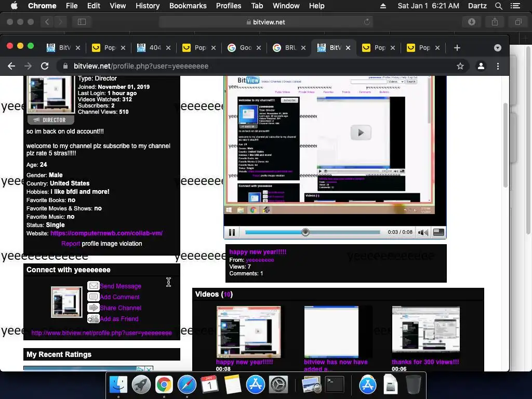Click the Send Message envelope icon
The image size is (532, 399).
click(94, 286)
